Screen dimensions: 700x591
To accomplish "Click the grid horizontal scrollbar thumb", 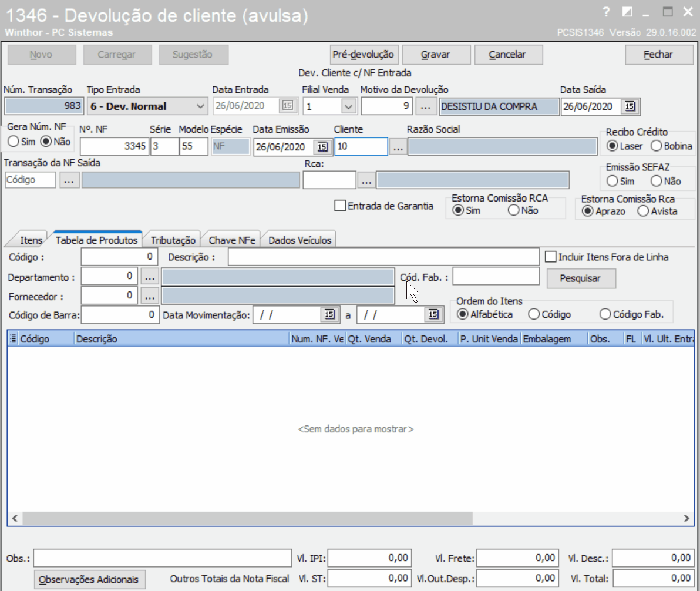I will tap(248, 518).
